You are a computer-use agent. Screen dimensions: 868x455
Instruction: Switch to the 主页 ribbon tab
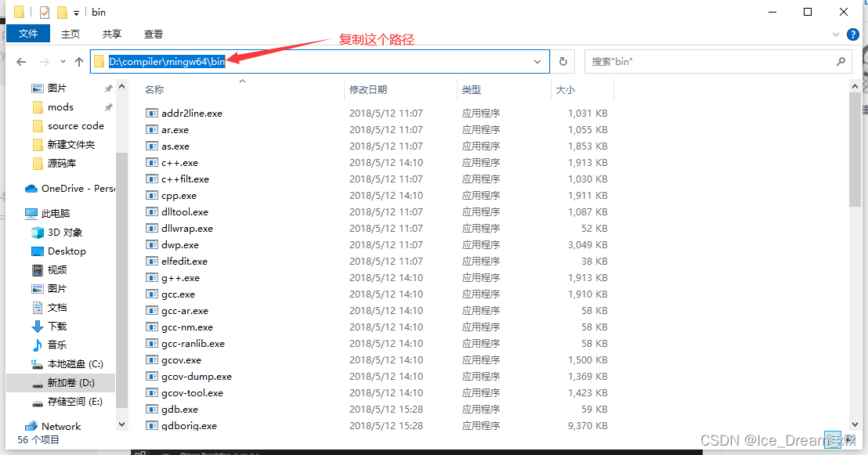[x=71, y=34]
